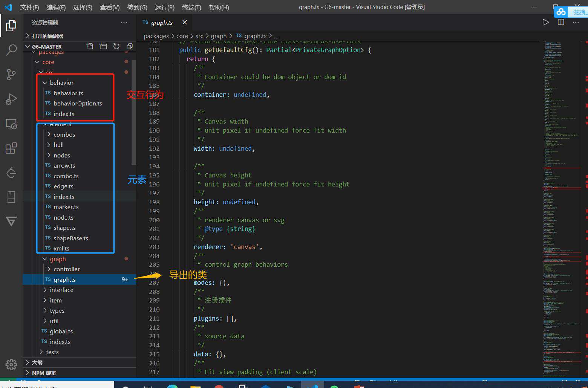This screenshot has height=388, width=588.
Task: Open 选择(S) menu
Action: [83, 7]
